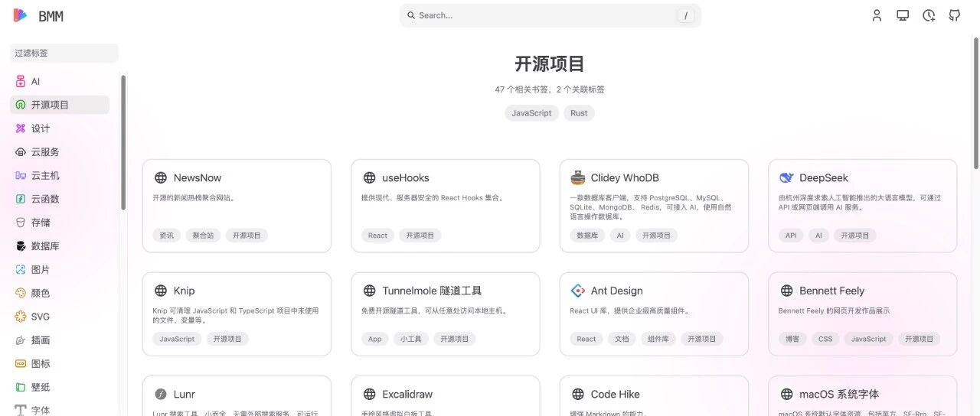Open the user account icon
Screen dimensions: 980x416
(x=877, y=15)
